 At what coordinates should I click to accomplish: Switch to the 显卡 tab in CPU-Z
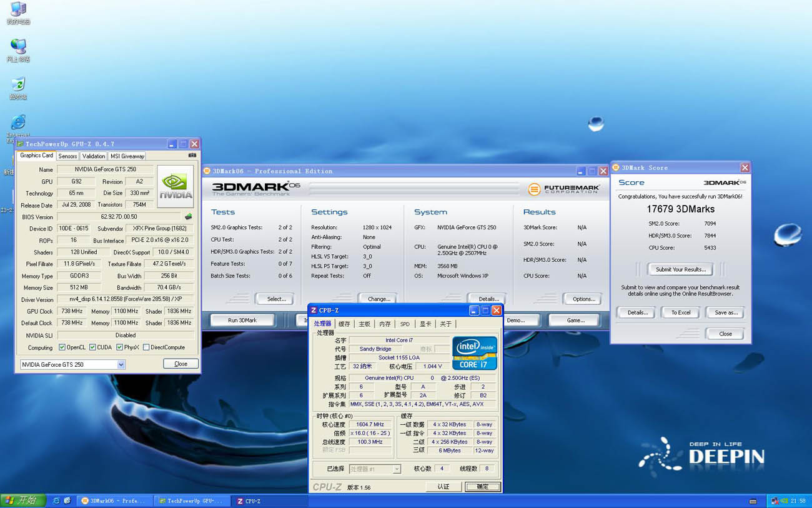click(x=425, y=324)
